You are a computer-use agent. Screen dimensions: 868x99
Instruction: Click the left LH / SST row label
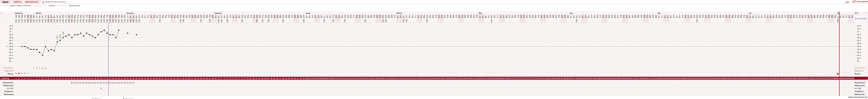point(10,88)
